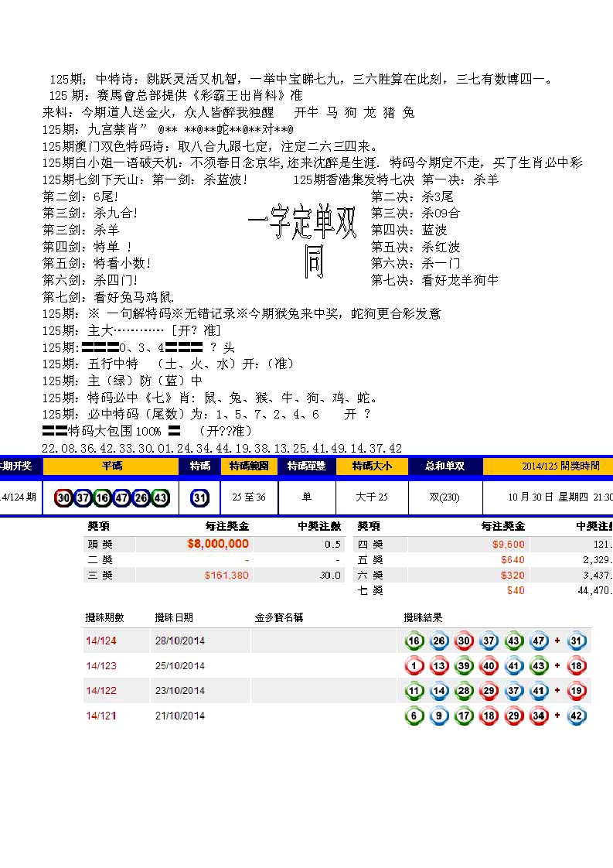Select the $640 fifth prize amount
Screen dimensions: 613x868
513,559
